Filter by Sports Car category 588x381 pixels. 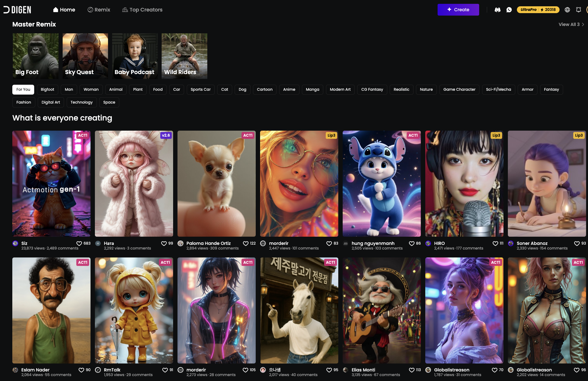point(201,89)
